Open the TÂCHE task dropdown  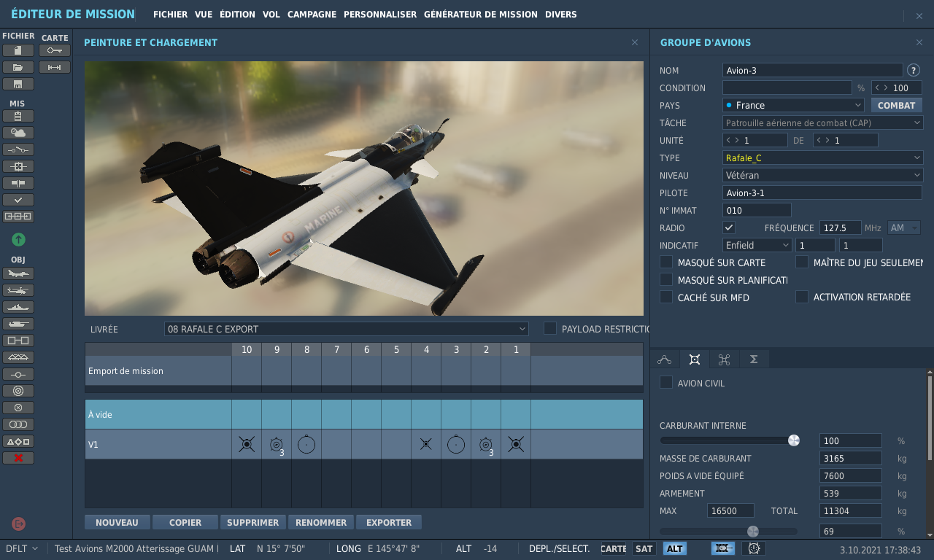823,123
